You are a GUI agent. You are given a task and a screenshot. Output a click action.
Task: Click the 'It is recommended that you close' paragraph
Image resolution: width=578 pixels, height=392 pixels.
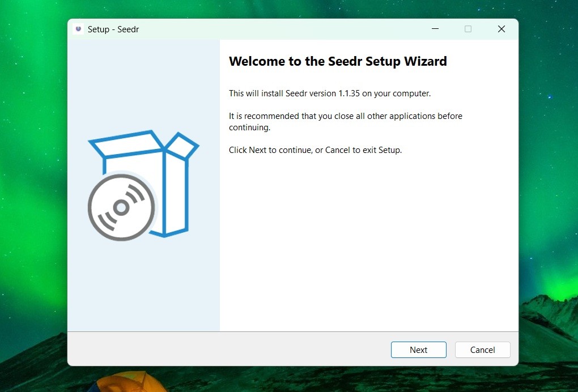coord(346,122)
